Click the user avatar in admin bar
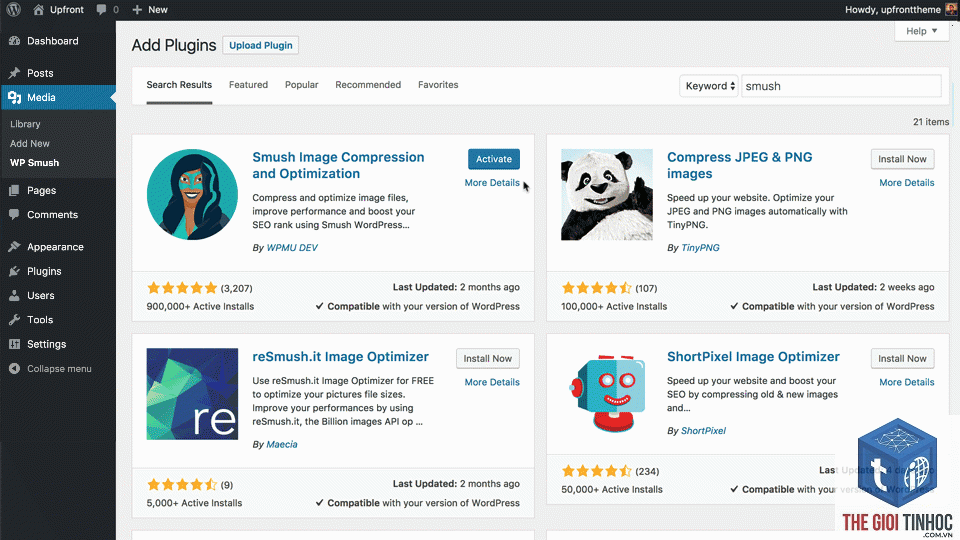This screenshot has width=960, height=540. (x=951, y=9)
